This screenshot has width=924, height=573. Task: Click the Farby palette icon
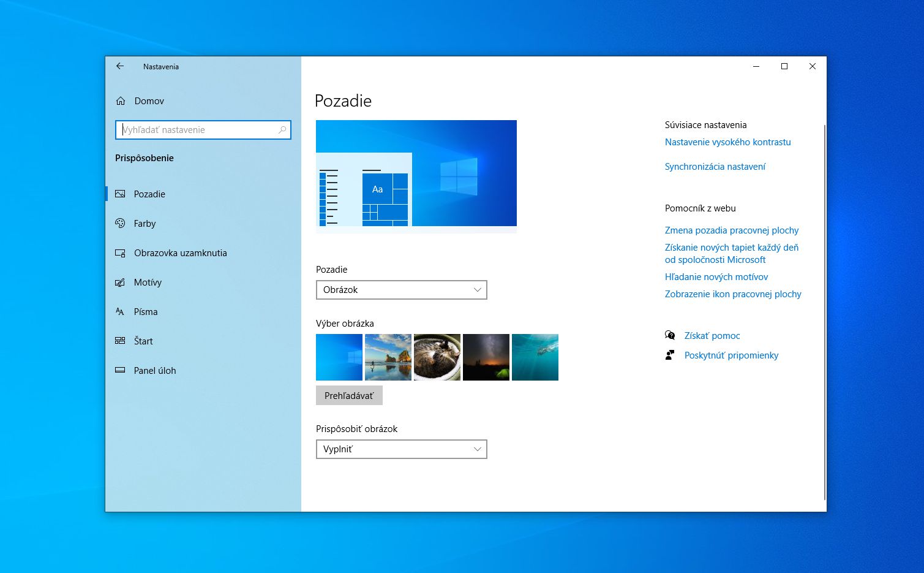coord(120,223)
